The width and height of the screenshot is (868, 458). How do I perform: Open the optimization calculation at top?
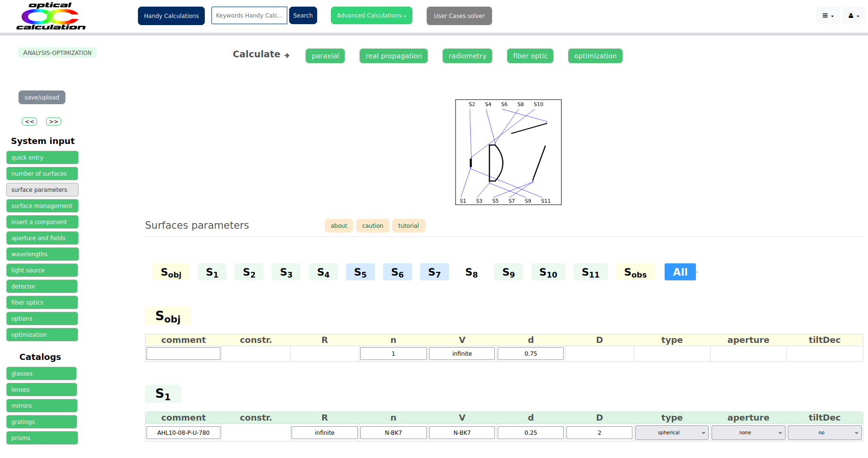(x=595, y=56)
